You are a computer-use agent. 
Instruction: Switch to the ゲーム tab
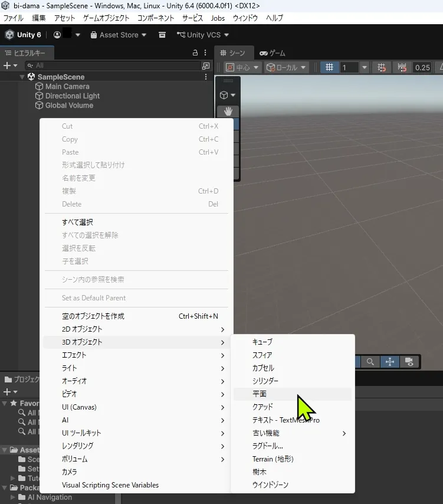click(272, 53)
